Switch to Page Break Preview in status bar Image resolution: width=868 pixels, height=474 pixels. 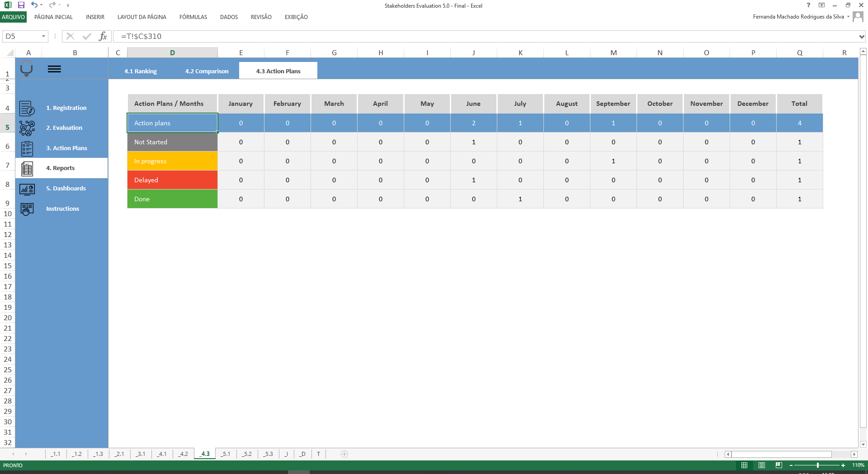(x=778, y=465)
